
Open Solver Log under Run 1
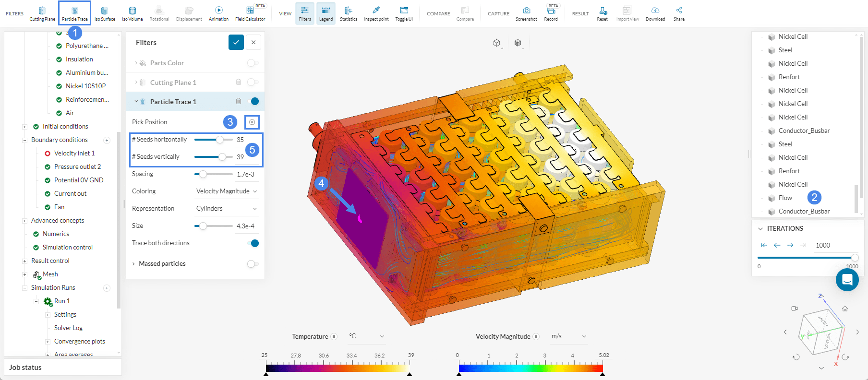coord(68,328)
